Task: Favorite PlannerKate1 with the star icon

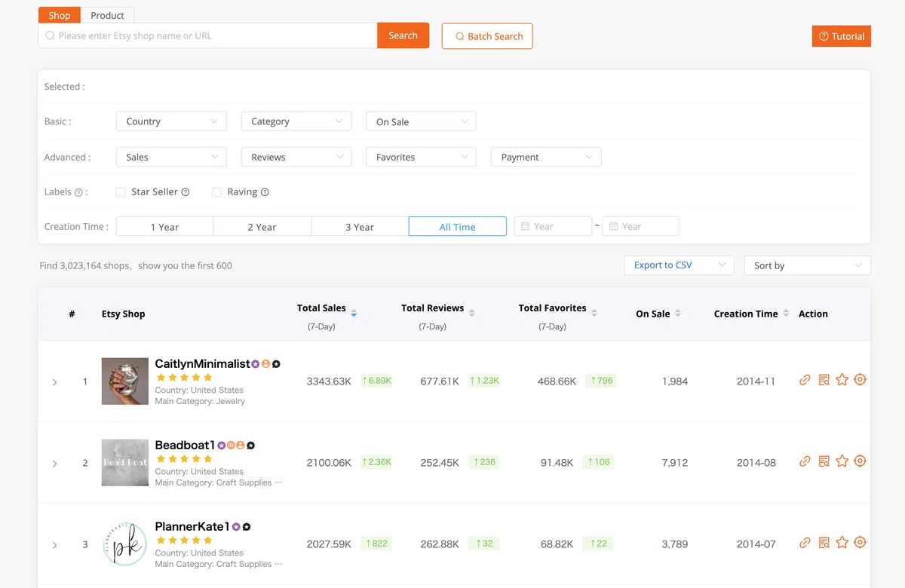Action: (842, 543)
